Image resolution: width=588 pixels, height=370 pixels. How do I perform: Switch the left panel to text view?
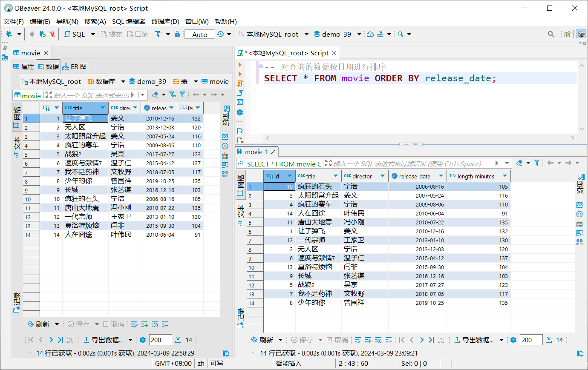(17, 147)
